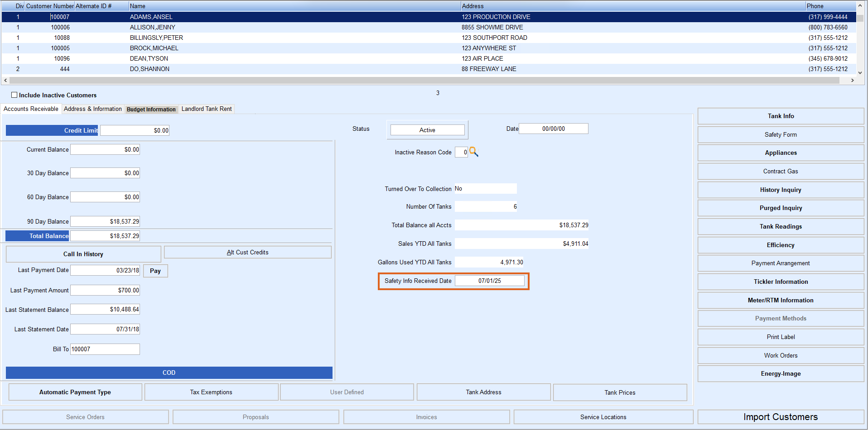Open the Budget Information tab

click(x=151, y=110)
